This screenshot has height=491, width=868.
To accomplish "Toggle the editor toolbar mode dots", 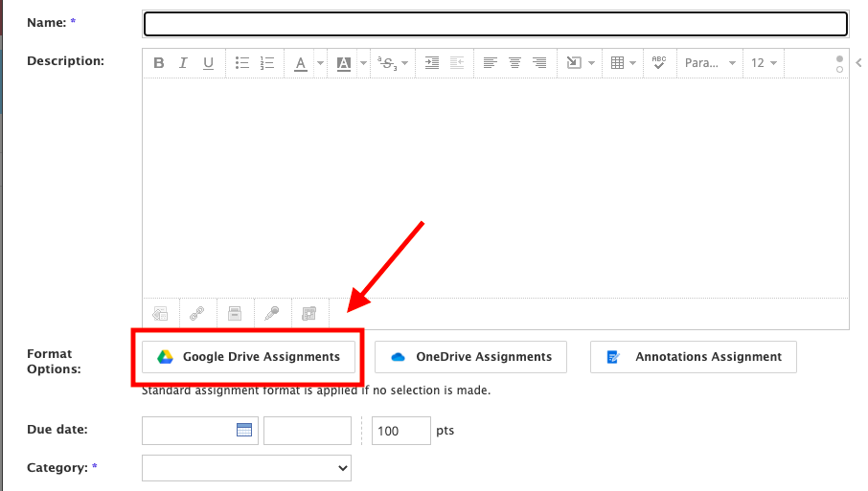I will click(839, 64).
